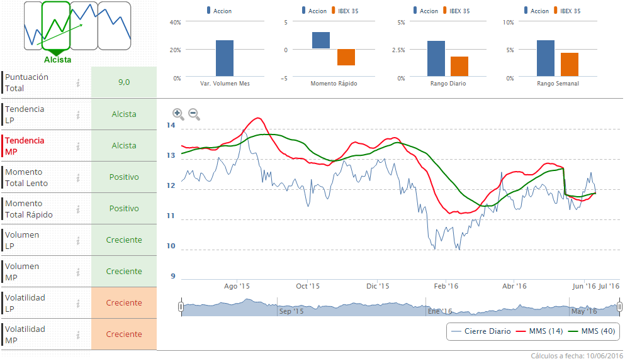Image resolution: width=625 pixels, height=364 pixels.
Task: Select the Momento Total Lento row label
Action: (26, 178)
